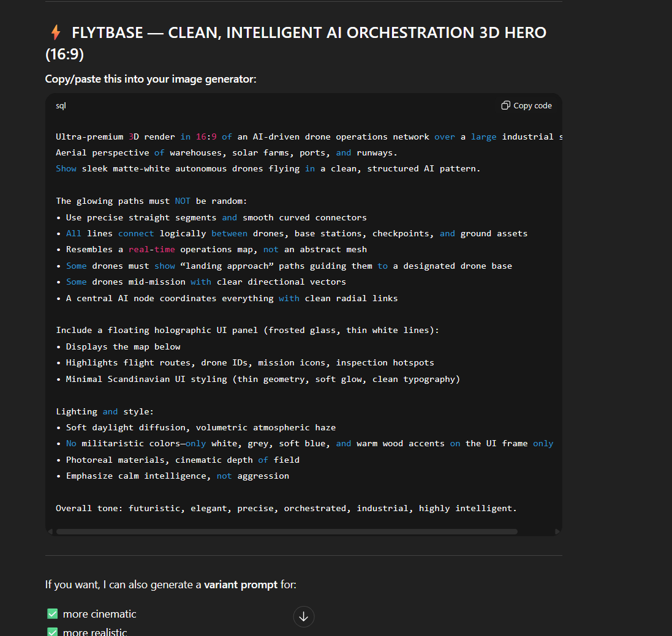This screenshot has height=636, width=672.
Task: Click the Copy code button
Action: [526, 105]
